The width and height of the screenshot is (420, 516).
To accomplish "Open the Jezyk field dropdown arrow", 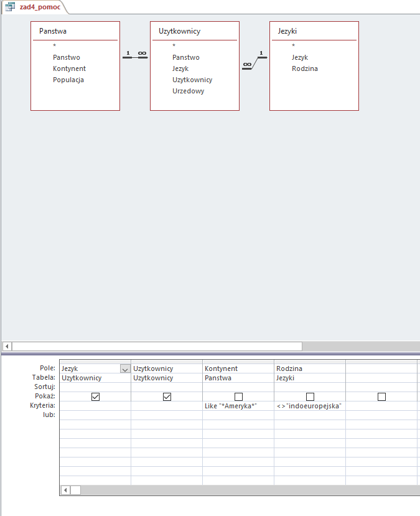I will 125,369.
